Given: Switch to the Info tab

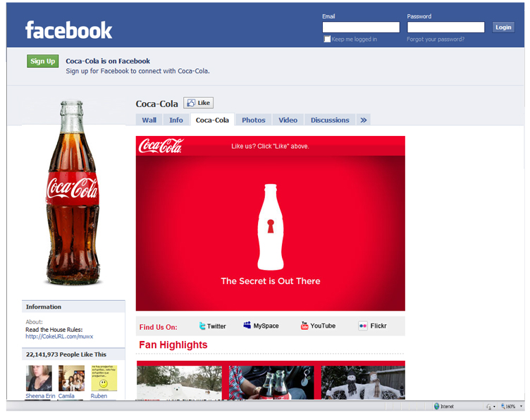Looking at the screenshot, I should tap(176, 120).
